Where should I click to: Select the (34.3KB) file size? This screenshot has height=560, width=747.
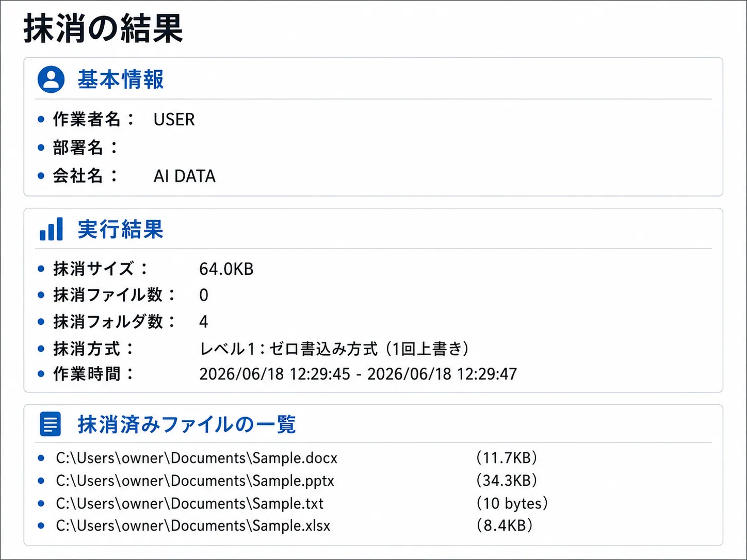pos(507,481)
